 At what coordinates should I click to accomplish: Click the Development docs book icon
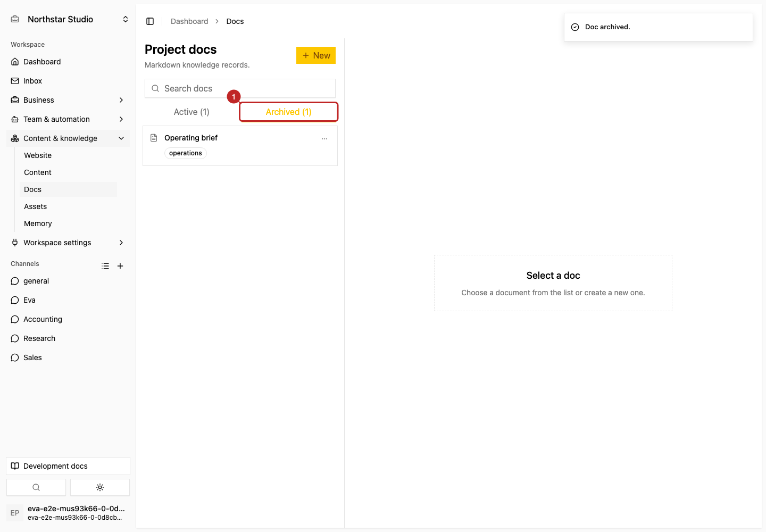pos(15,466)
